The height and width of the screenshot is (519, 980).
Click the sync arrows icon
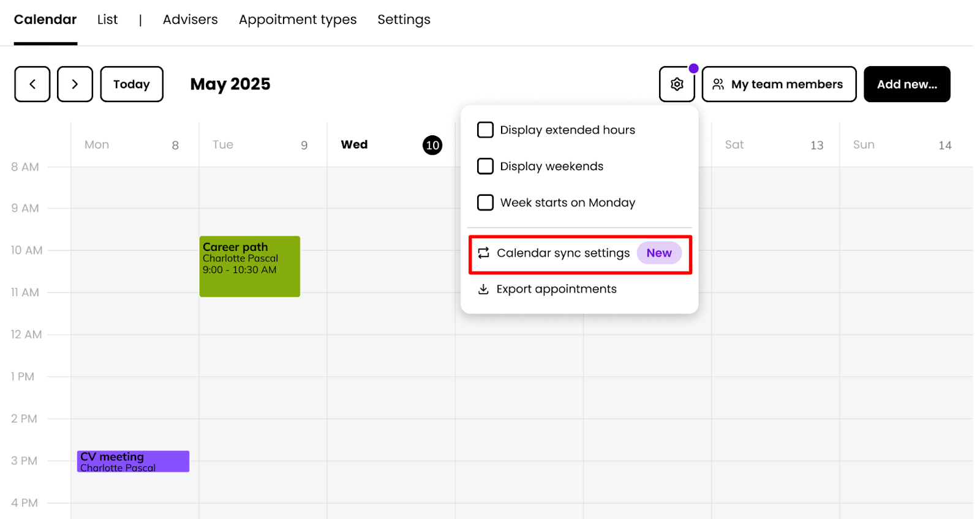(x=484, y=253)
